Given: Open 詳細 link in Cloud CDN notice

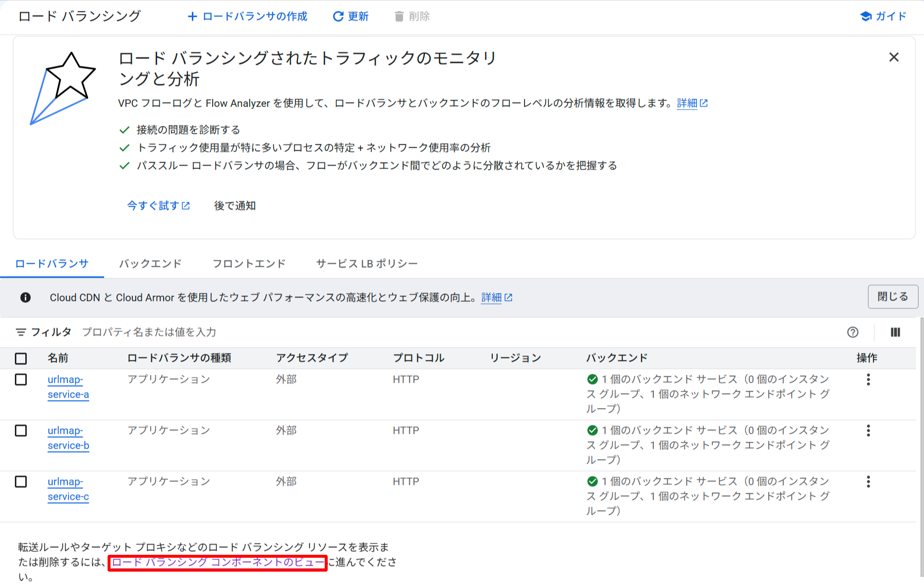Looking at the screenshot, I should click(x=497, y=297).
